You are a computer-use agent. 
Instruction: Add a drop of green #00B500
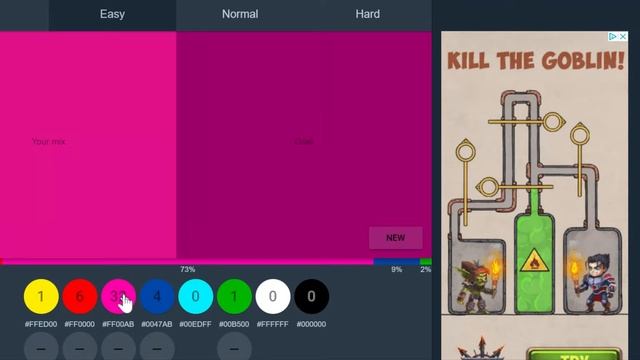click(234, 296)
